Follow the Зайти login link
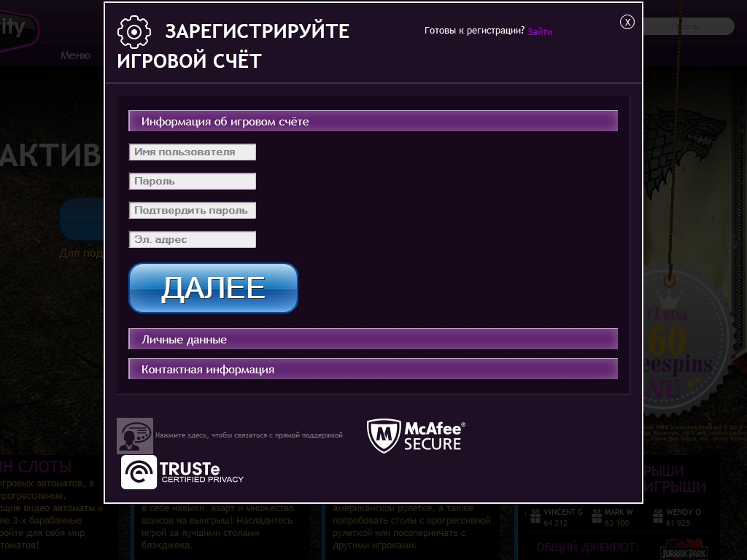This screenshot has height=560, width=747. coord(540,31)
